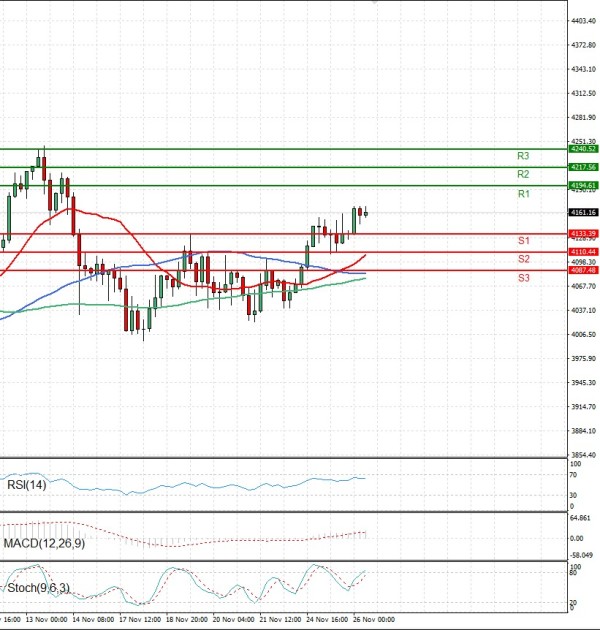This screenshot has height=630, width=600.
Task: Select the S3 support label
Action: 523,277
